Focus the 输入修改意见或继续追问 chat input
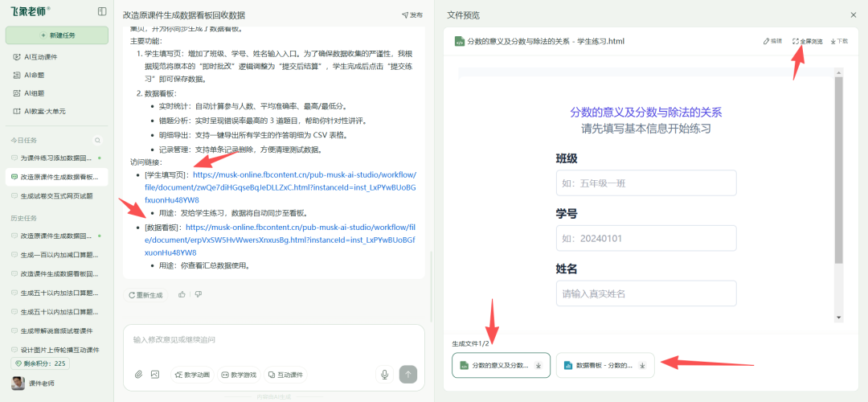This screenshot has width=868, height=402. [x=273, y=339]
